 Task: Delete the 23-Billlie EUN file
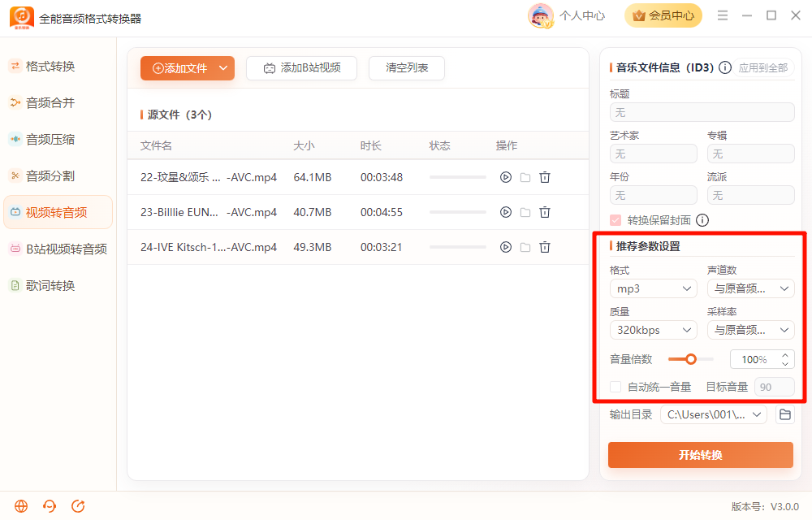click(545, 212)
